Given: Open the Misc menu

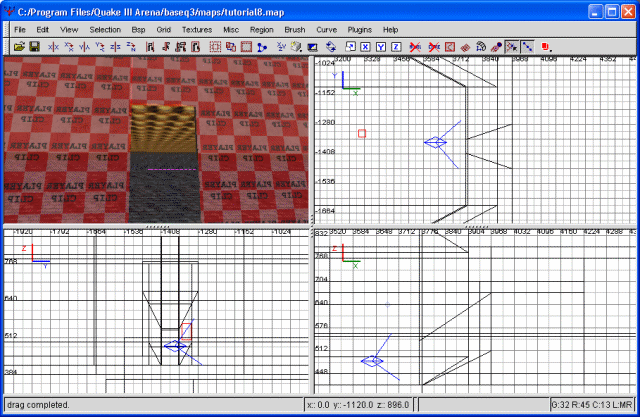Looking at the screenshot, I should (x=231, y=30).
